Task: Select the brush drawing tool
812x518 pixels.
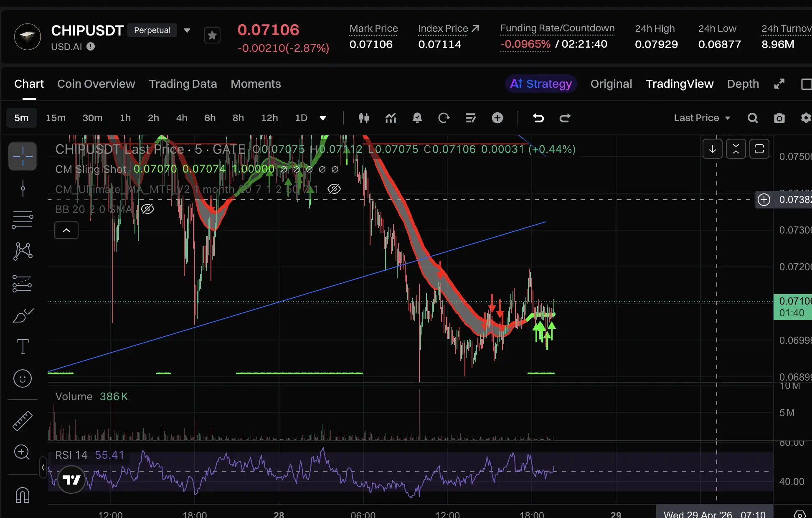Action: click(x=23, y=315)
